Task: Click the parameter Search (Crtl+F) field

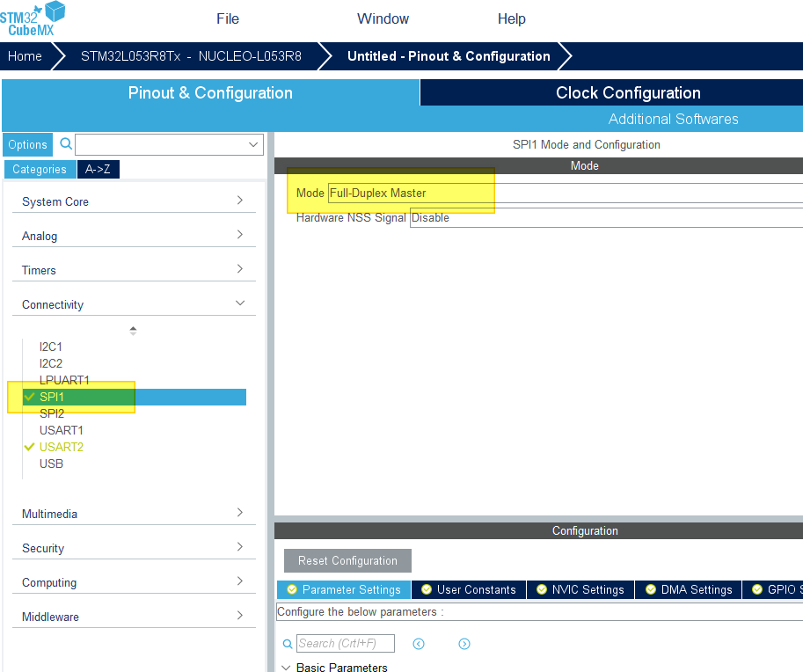Action: [346, 643]
